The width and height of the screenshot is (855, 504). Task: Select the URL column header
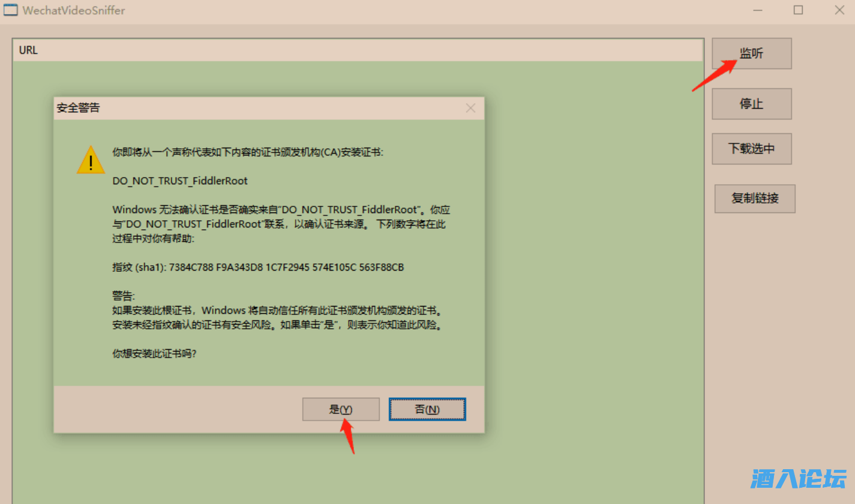click(358, 50)
